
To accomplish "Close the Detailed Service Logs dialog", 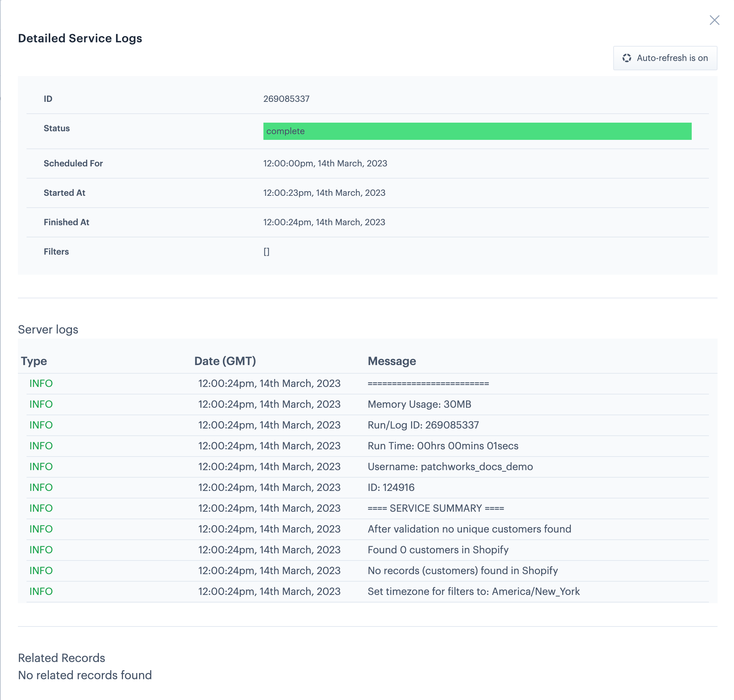I will (714, 20).
